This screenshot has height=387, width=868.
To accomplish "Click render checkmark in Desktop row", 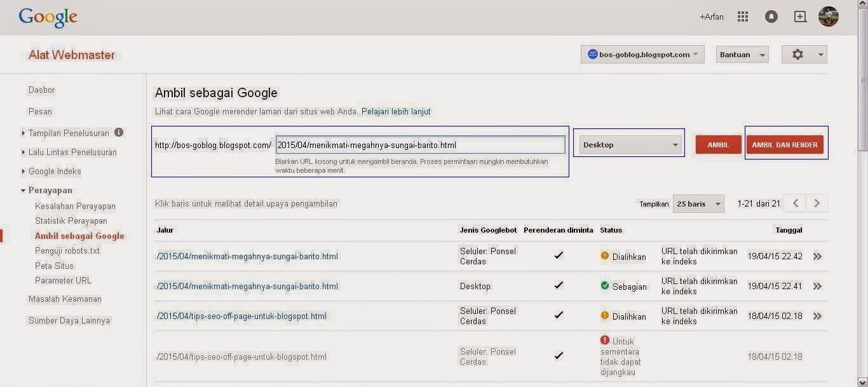I will pos(559,285).
